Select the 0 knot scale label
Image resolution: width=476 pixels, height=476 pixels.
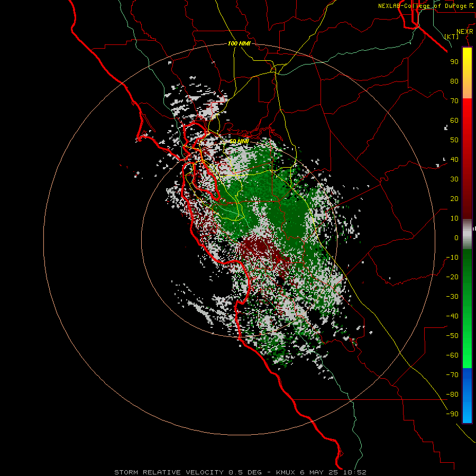tap(456, 237)
